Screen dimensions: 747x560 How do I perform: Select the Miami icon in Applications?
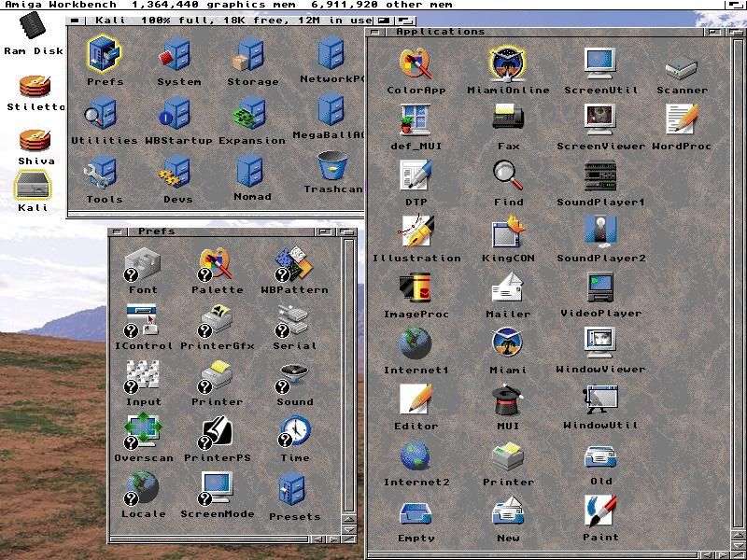pos(507,342)
